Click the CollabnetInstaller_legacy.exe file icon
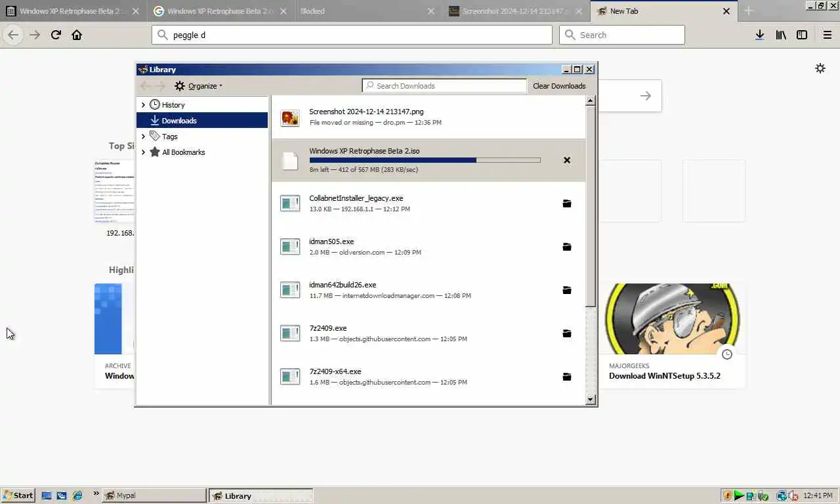 tap(290, 203)
